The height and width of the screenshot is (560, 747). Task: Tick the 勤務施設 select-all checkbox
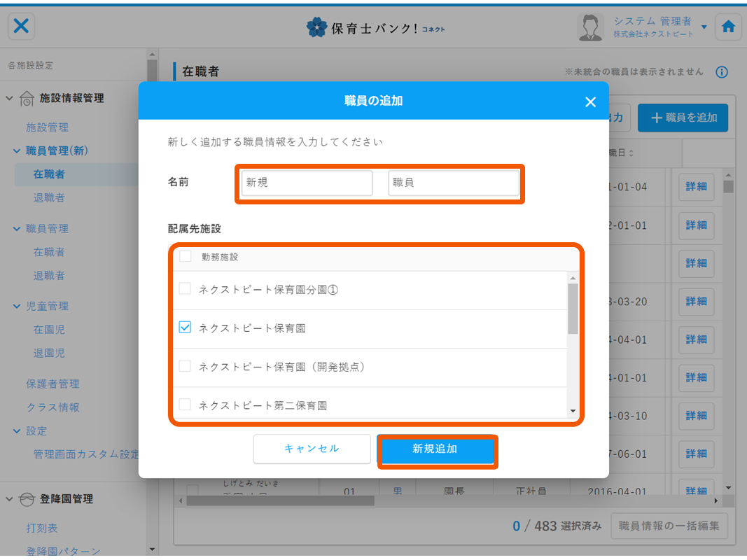tap(185, 256)
